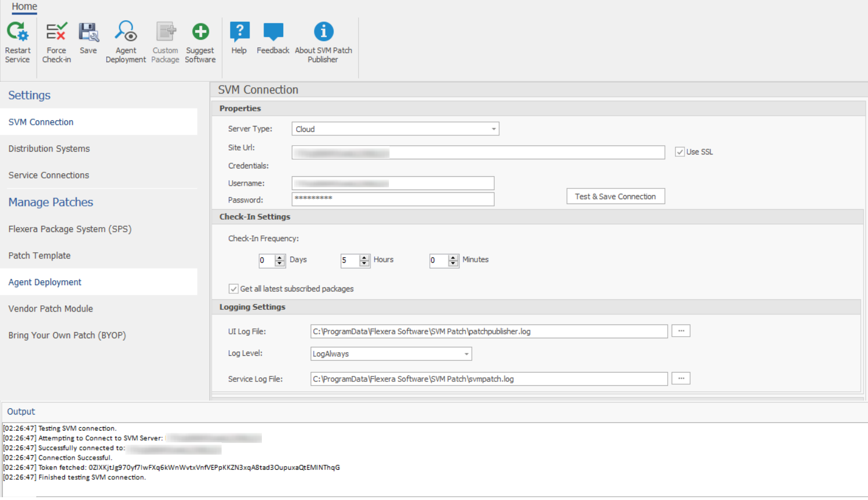Open the Feedback chat icon
This screenshot has height=500, width=868.
(273, 32)
